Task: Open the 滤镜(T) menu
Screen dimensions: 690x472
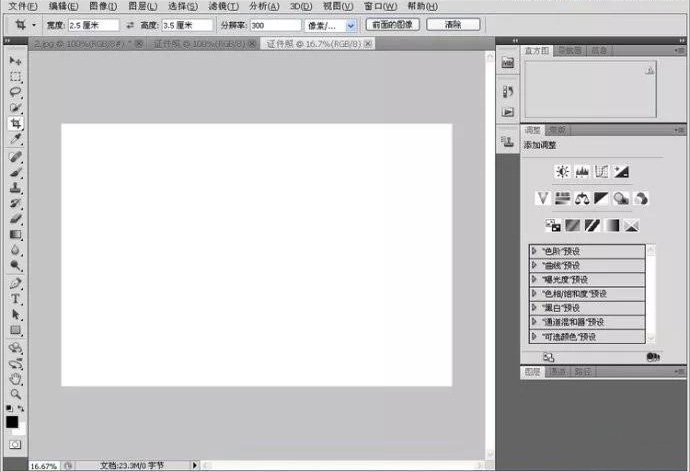Action: (x=224, y=6)
